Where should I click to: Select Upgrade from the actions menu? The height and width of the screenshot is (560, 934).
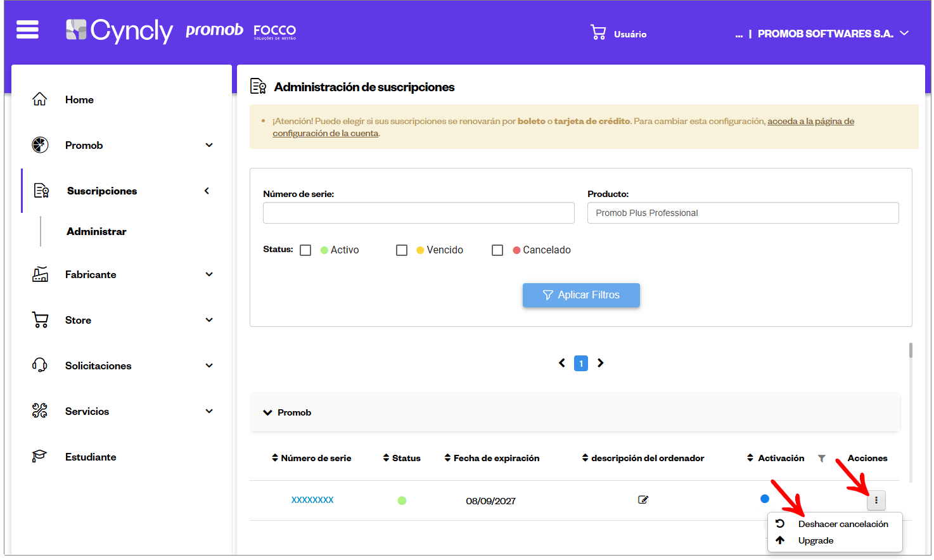click(816, 540)
